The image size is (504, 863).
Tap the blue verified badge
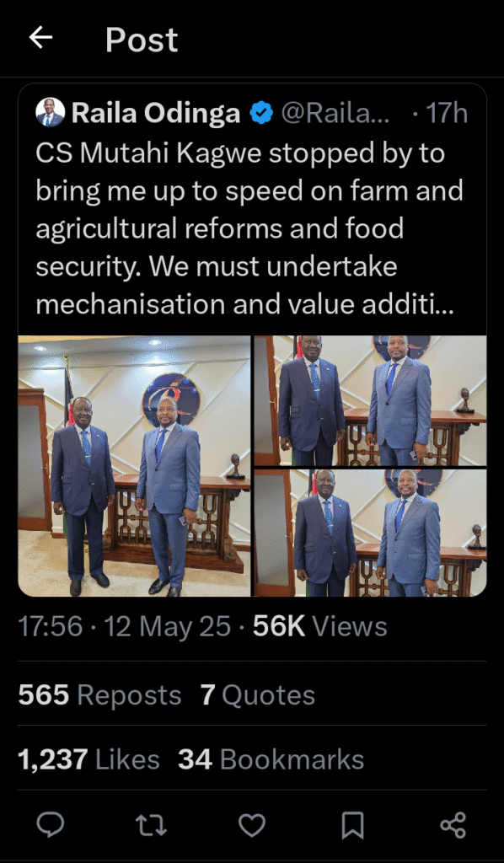(261, 114)
